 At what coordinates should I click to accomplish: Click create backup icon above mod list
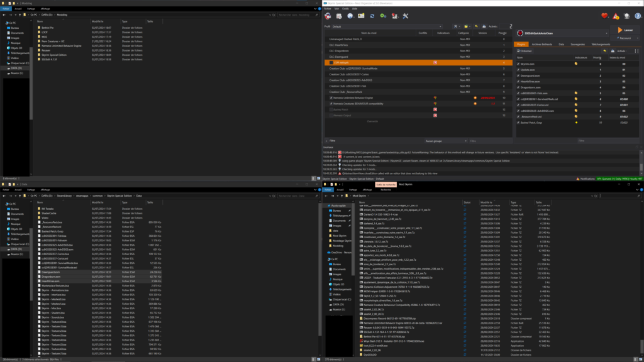coord(484,26)
